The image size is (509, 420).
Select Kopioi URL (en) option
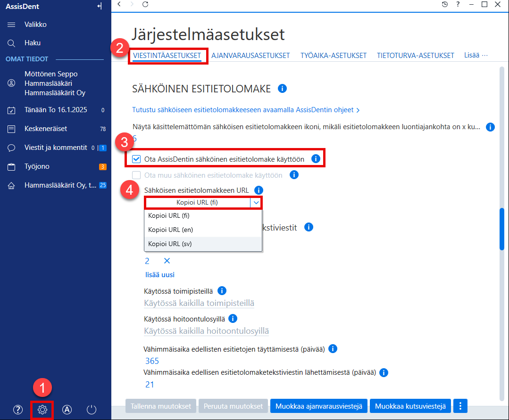(x=203, y=230)
